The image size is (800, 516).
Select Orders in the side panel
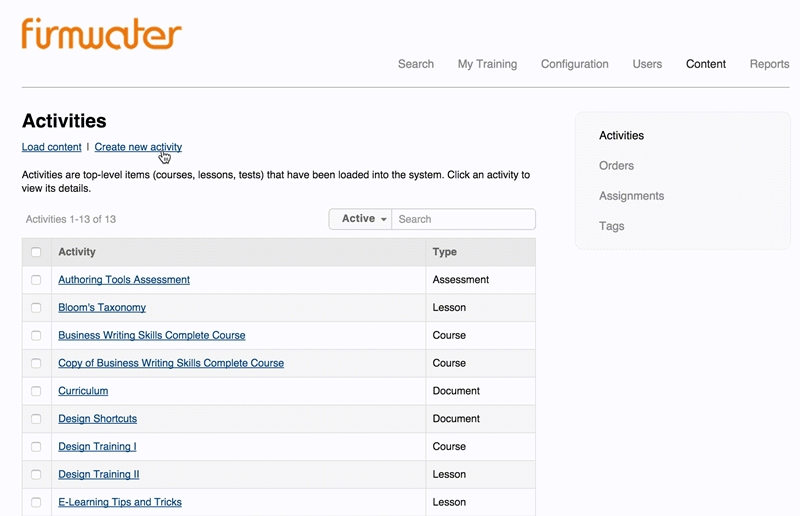616,166
